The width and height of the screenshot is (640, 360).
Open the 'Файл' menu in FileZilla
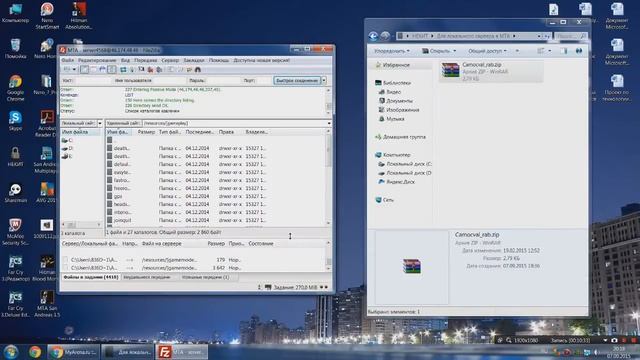pos(68,60)
